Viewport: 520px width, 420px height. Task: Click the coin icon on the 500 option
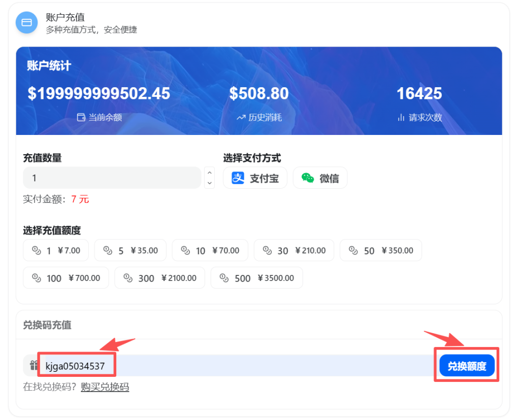pos(223,278)
